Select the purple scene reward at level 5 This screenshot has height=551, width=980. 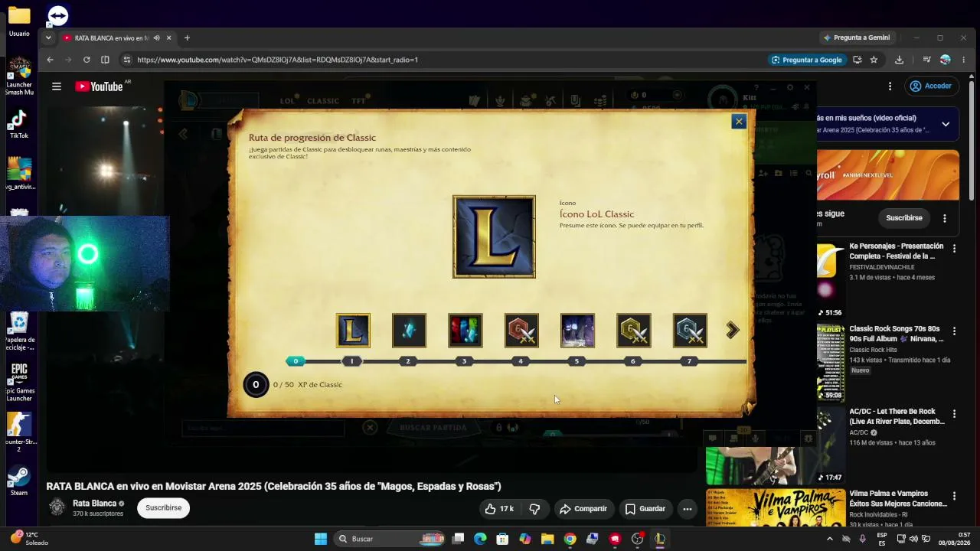point(577,331)
